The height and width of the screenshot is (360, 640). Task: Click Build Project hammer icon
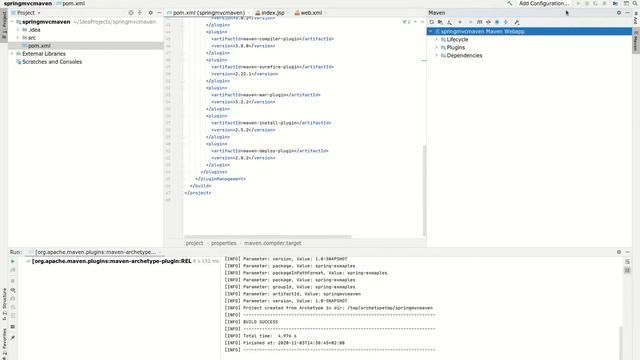(x=509, y=3)
